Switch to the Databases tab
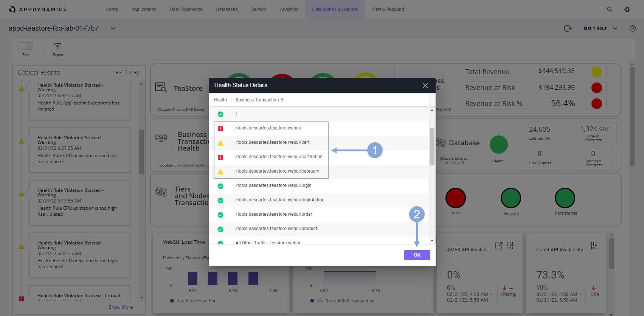Image resolution: width=644 pixels, height=316 pixels. pyautogui.click(x=227, y=9)
